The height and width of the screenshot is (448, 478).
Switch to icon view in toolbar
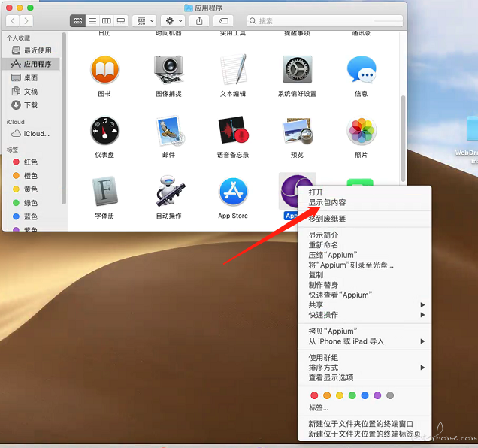(77, 21)
